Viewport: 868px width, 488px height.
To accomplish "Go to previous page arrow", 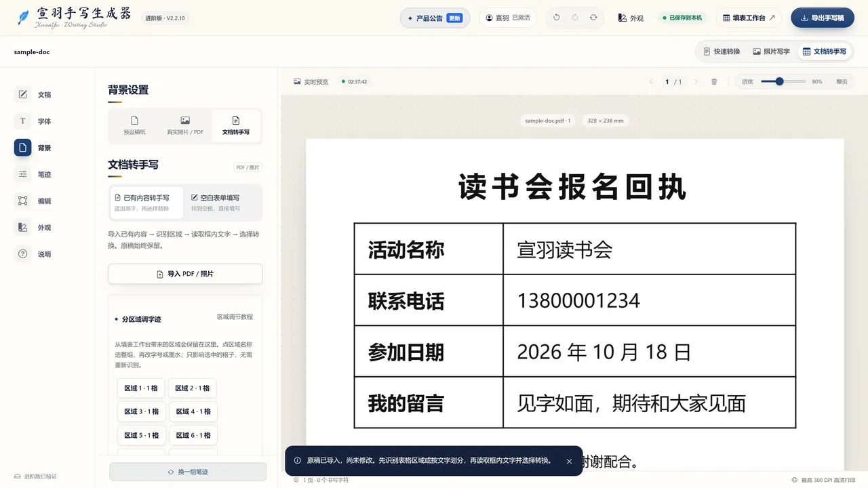I will click(x=651, y=81).
